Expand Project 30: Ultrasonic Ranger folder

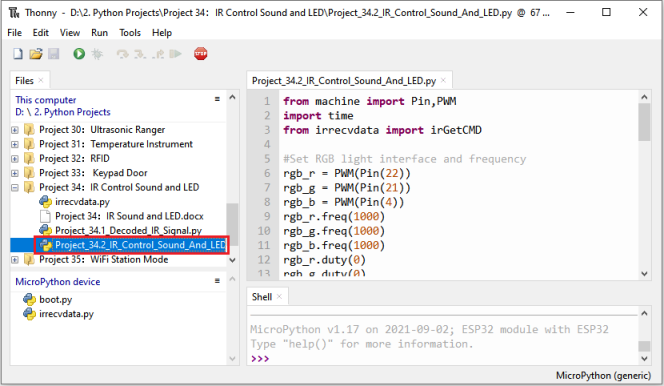pyautogui.click(x=15, y=130)
